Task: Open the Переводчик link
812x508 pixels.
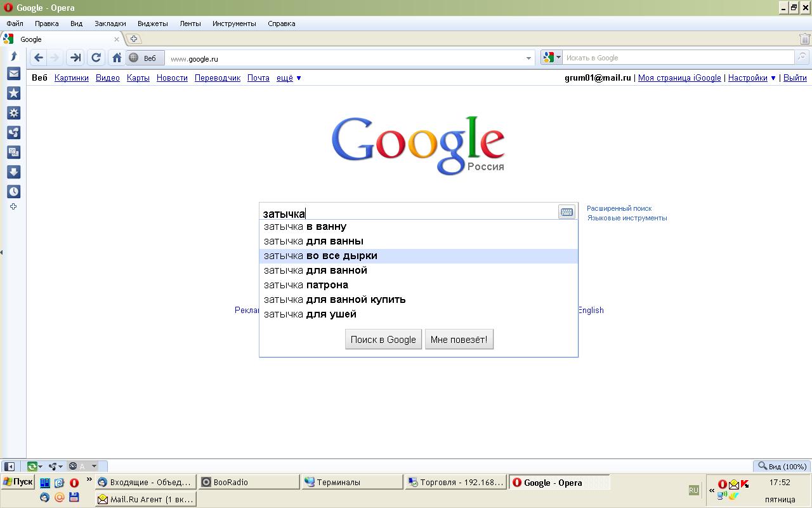Action: (x=218, y=78)
